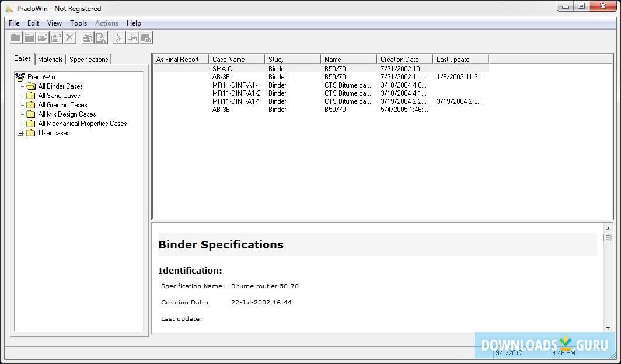Sort by Creation Date column header
The image size is (621, 364).
point(405,60)
